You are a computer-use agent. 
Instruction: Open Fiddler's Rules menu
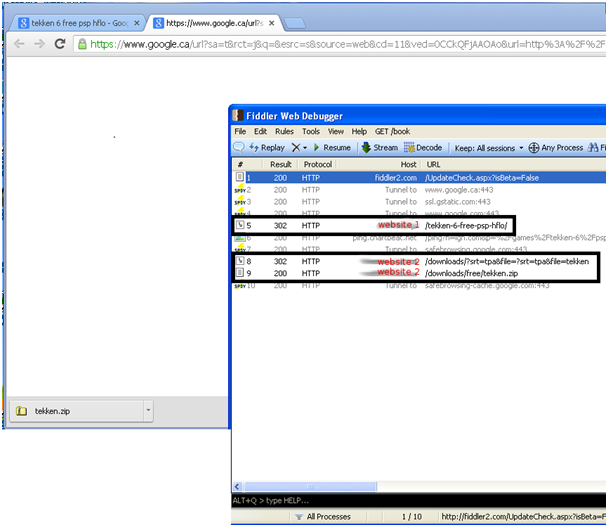pyautogui.click(x=284, y=131)
